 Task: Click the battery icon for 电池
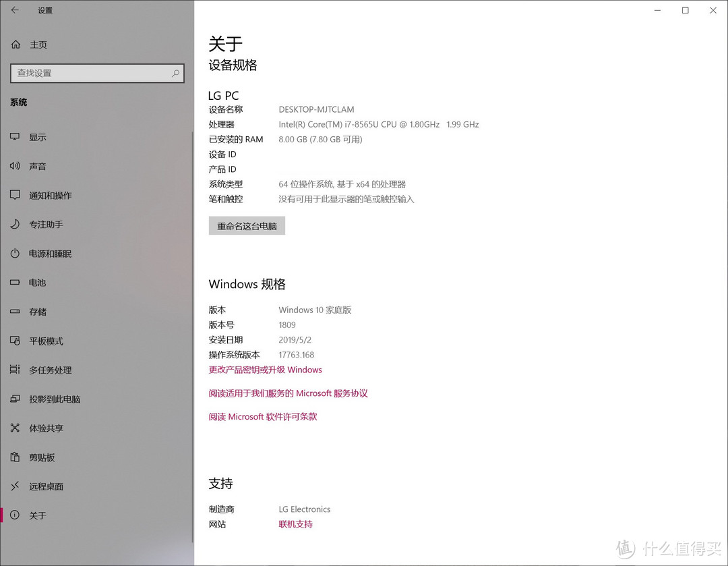click(15, 282)
